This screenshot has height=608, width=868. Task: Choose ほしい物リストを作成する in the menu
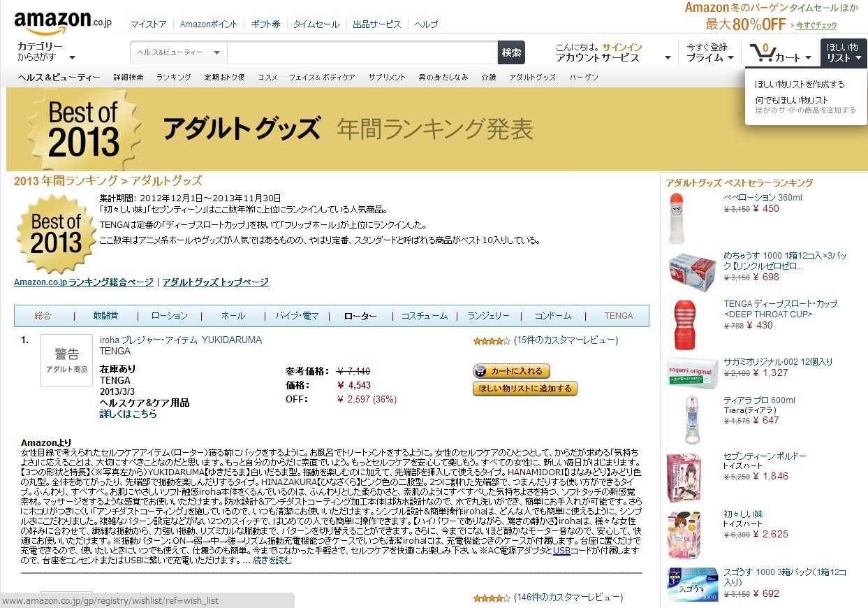pyautogui.click(x=800, y=84)
